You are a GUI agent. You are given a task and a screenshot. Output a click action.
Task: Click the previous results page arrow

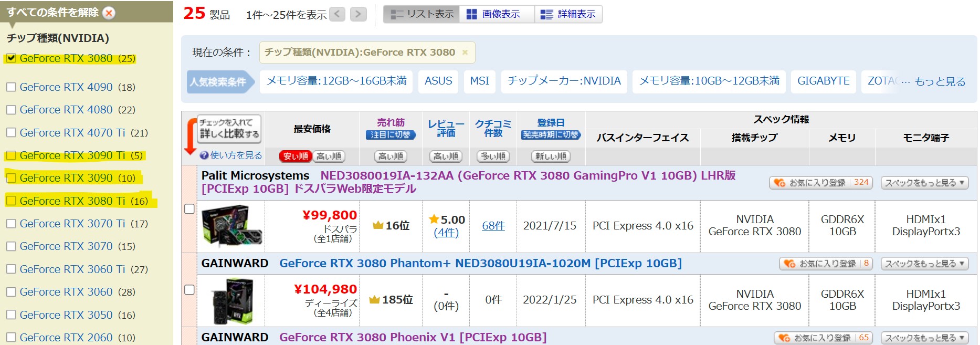tap(338, 14)
